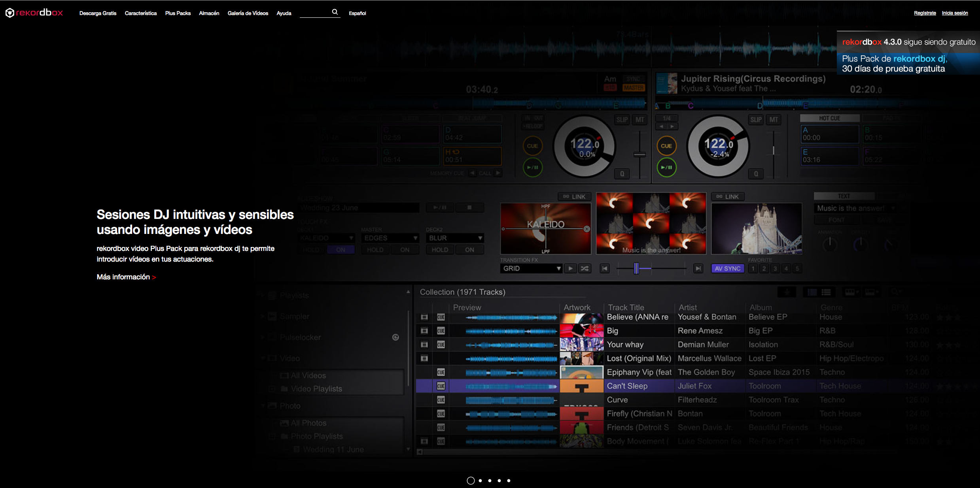Click favorite slot 2 button
The image size is (980, 488).
click(x=764, y=269)
